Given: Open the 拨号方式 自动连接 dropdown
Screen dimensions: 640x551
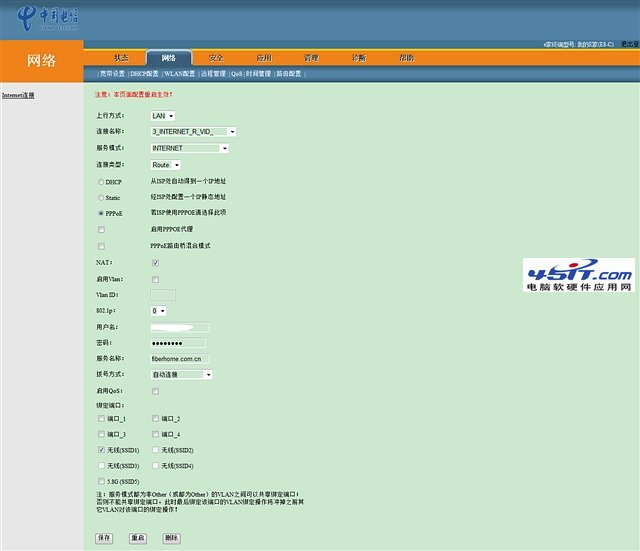Looking at the screenshot, I should coord(181,375).
